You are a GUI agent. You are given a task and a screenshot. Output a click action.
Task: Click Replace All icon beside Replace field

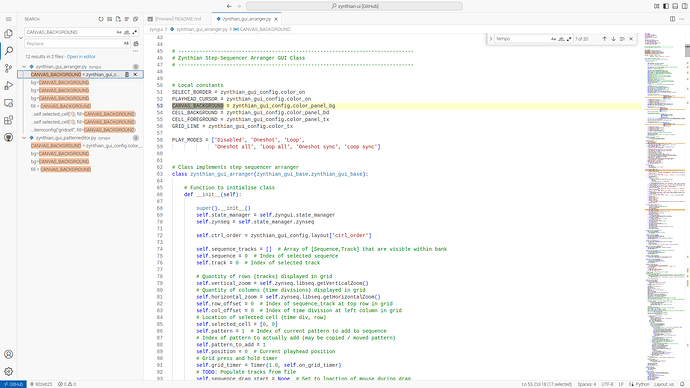[x=136, y=44]
